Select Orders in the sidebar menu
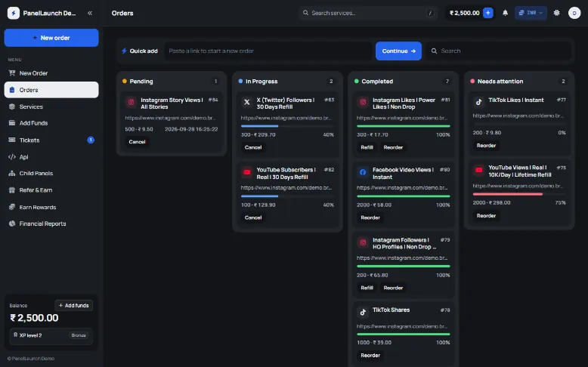This screenshot has width=588, height=367. [51, 90]
